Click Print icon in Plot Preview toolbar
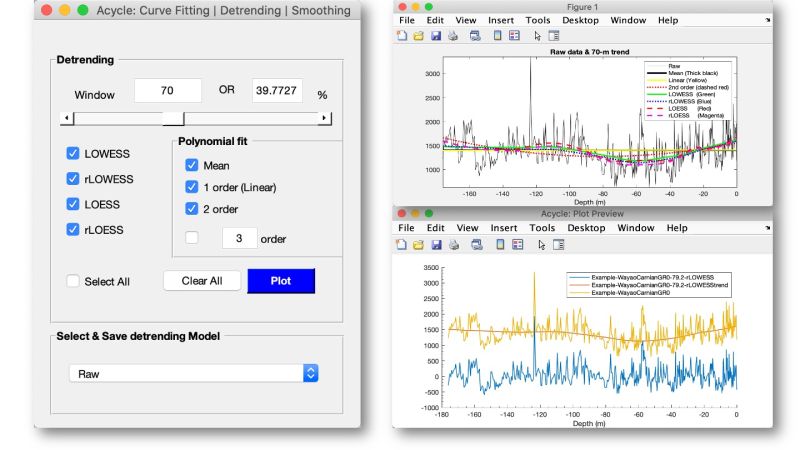The image size is (800, 450). 454,245
